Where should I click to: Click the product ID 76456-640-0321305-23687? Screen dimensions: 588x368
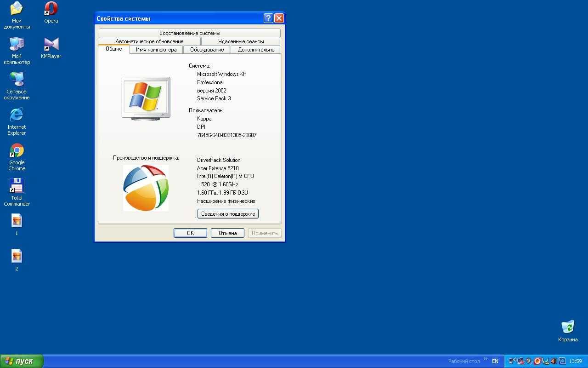coord(226,135)
